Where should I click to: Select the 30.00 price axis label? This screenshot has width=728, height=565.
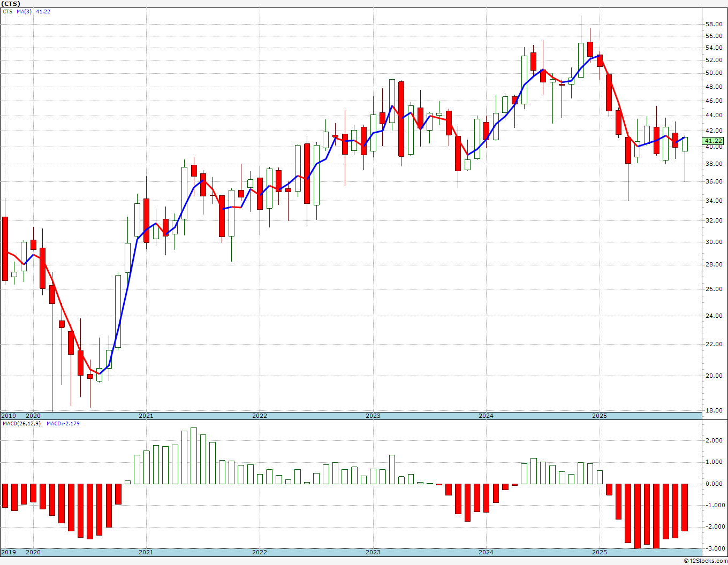click(x=715, y=242)
